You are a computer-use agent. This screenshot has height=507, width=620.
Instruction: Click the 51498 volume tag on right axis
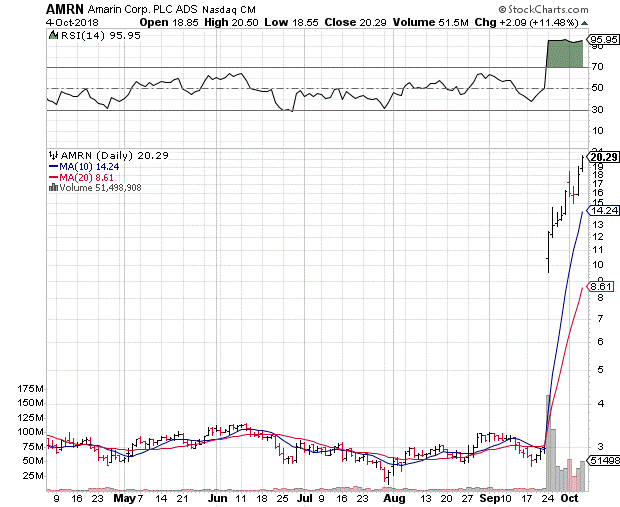tap(603, 460)
